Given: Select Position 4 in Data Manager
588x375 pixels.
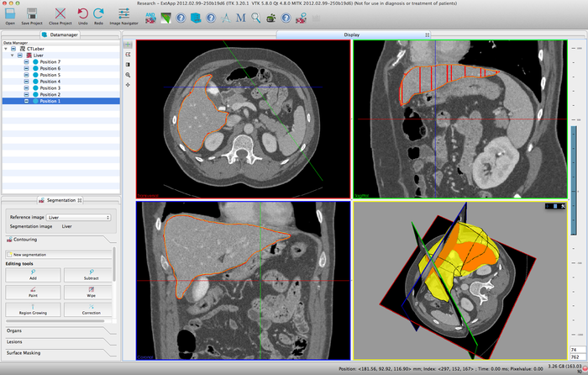Looking at the screenshot, I should coord(50,82).
